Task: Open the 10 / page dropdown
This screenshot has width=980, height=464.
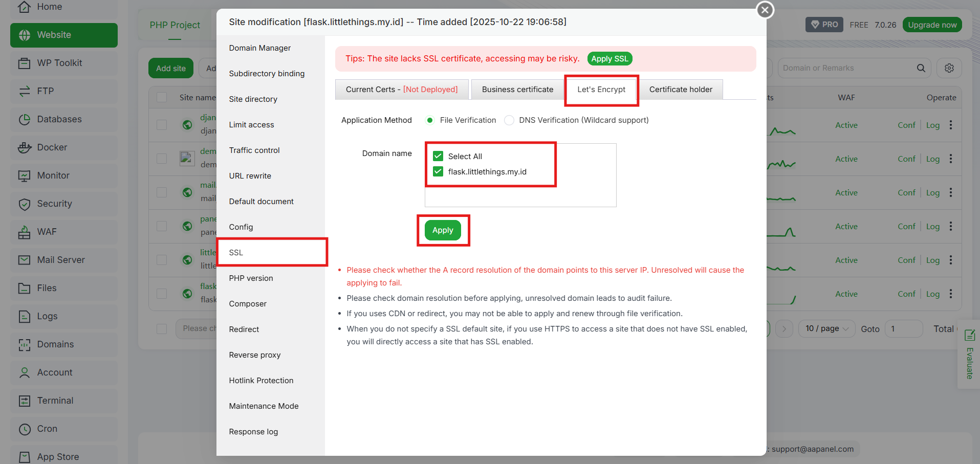Action: [826, 328]
